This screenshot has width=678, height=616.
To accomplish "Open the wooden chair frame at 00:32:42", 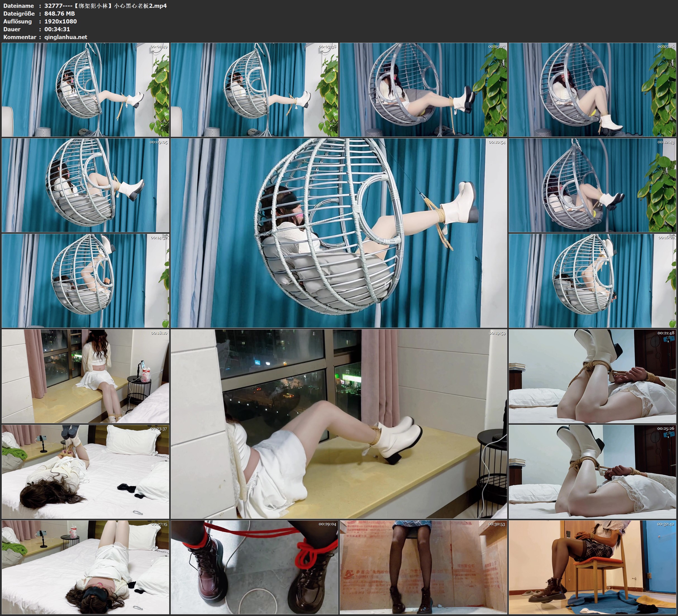I will 593,567.
